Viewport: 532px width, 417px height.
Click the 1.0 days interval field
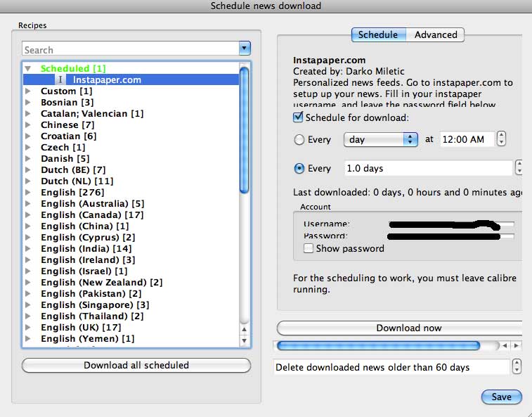pyautogui.click(x=429, y=168)
